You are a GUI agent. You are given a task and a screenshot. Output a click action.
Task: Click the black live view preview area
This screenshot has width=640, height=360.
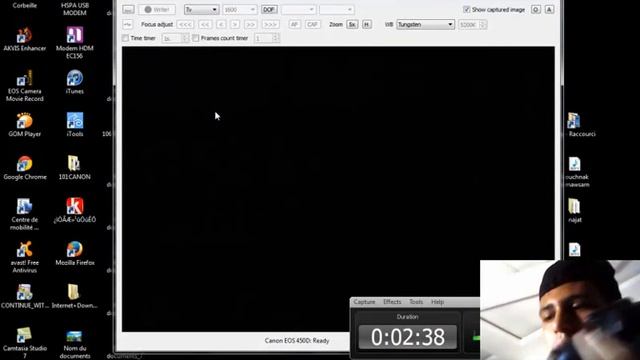(338, 189)
